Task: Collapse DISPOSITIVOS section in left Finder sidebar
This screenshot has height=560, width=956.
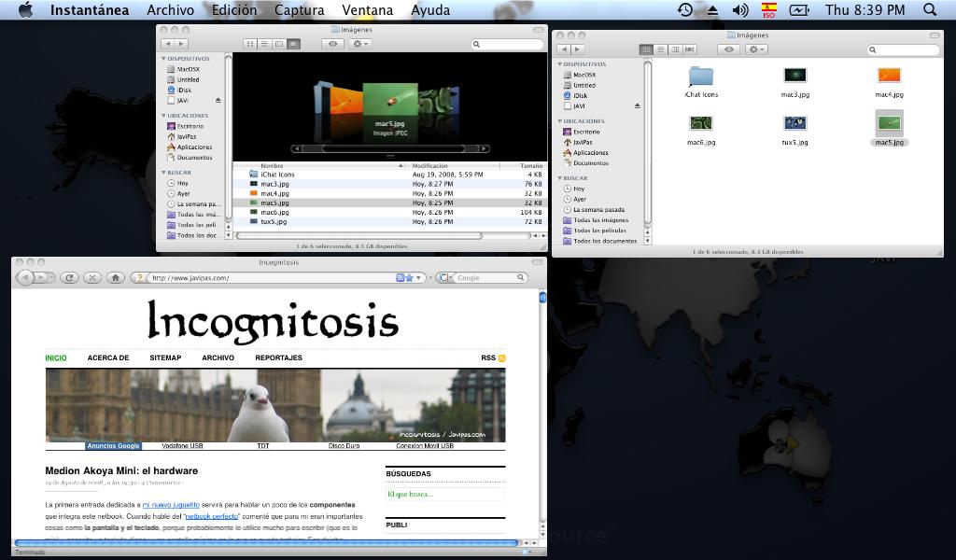Action: 163,59
